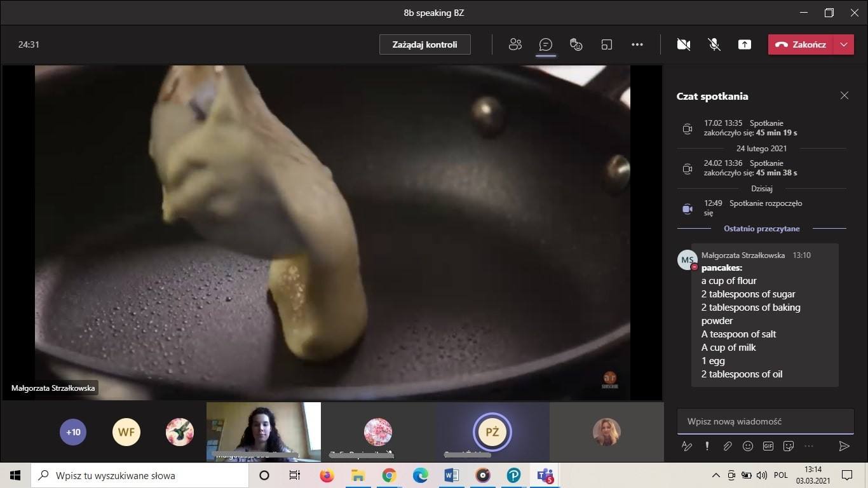Open the battery status tray icon
This screenshot has height=488, width=868.
747,475
